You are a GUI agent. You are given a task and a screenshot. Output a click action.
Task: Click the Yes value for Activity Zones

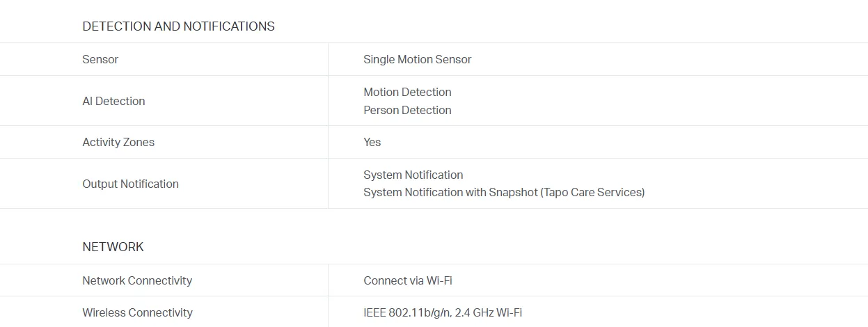tap(372, 142)
